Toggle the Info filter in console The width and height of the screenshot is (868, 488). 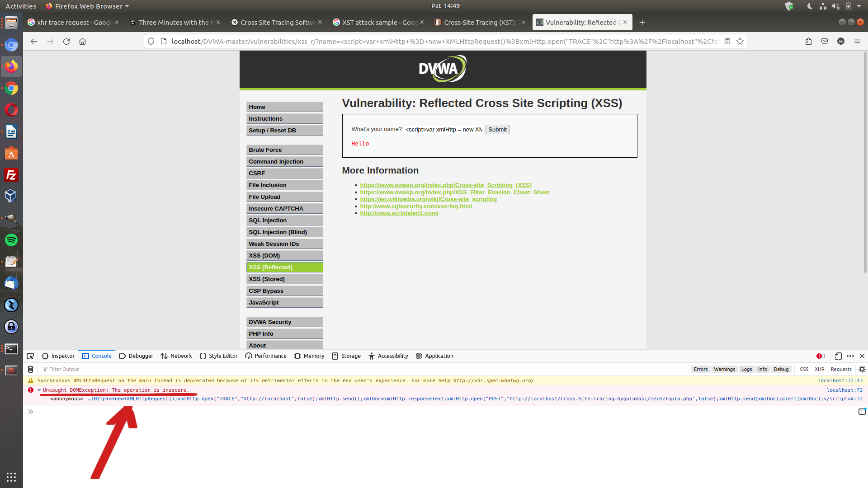[x=763, y=369]
